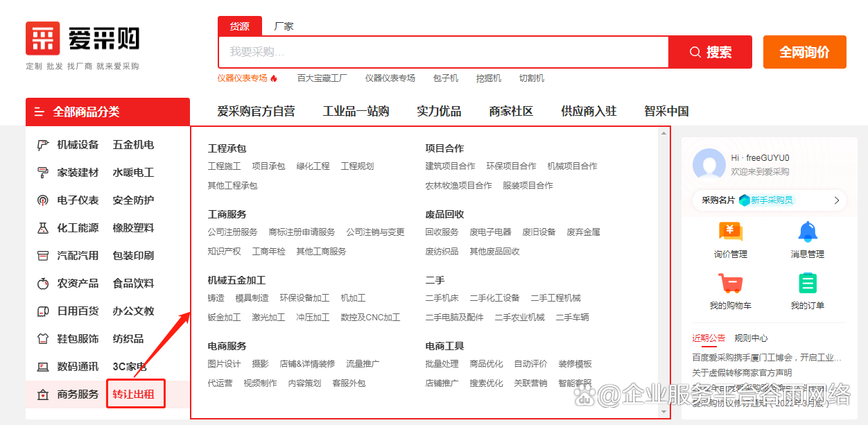This screenshot has height=425, width=868.
Task: Select 包装印刷 category
Action: tap(134, 256)
